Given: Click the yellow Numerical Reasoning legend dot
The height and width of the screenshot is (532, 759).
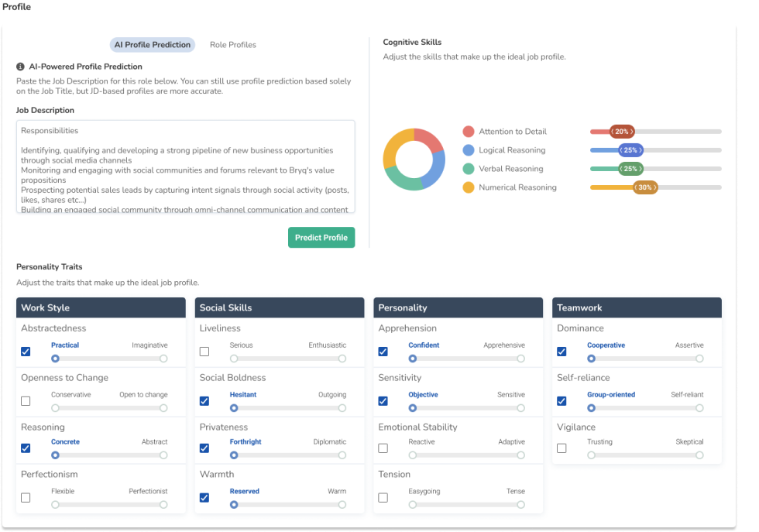Looking at the screenshot, I should tap(468, 187).
